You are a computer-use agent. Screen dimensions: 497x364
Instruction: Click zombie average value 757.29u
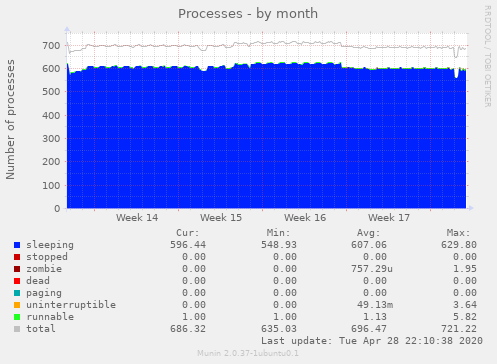pyautogui.click(x=372, y=269)
